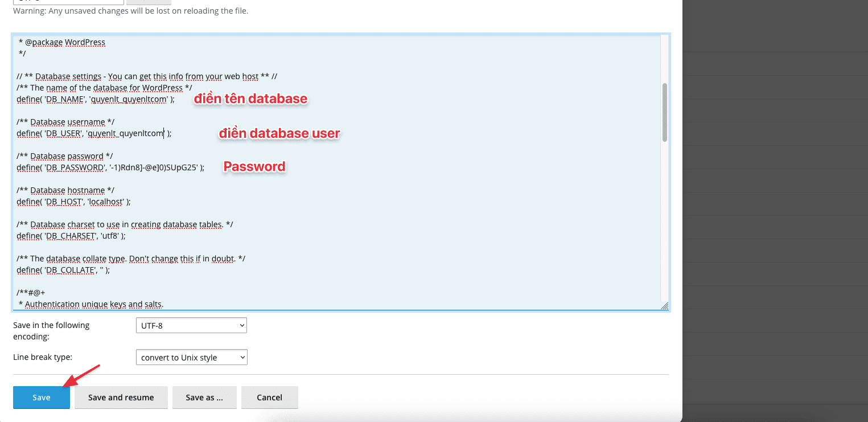Viewport: 868px width, 422px height.
Task: Open the 'Save in the following encoding' dropdown
Action: tap(191, 326)
